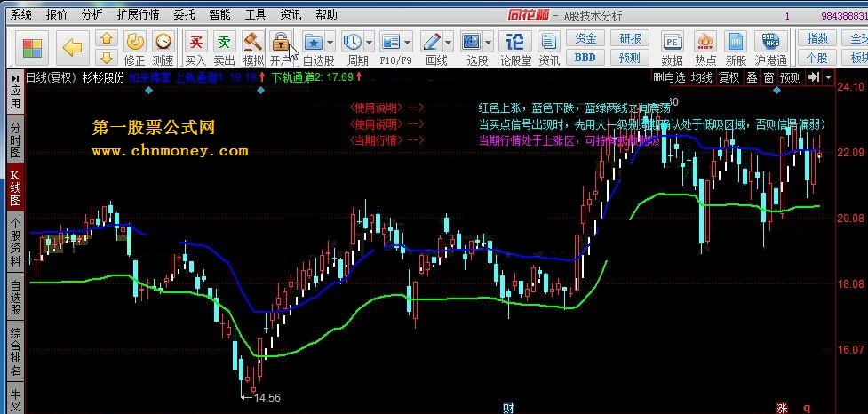Click the BBD toolbar button
This screenshot has width=868, height=414.
[x=585, y=57]
